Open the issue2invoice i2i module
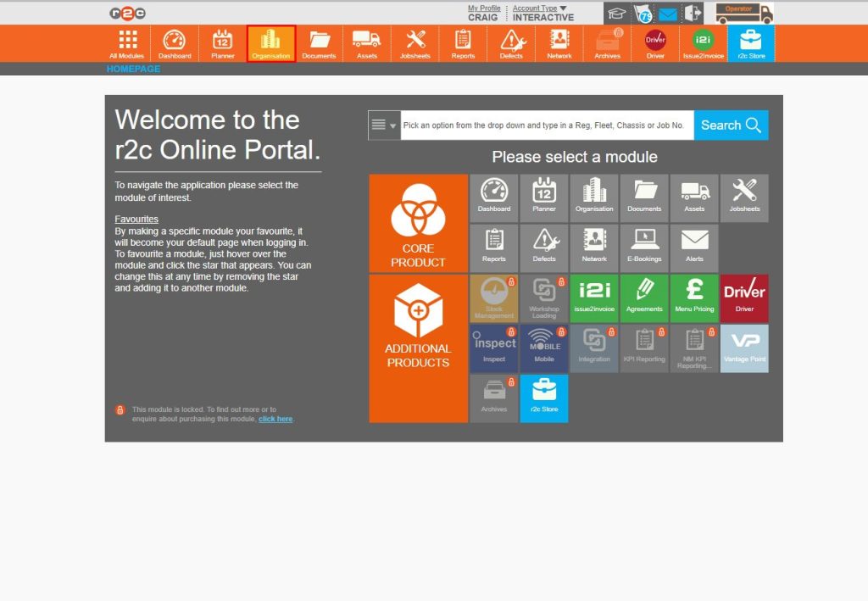868x601 pixels. pos(702,43)
